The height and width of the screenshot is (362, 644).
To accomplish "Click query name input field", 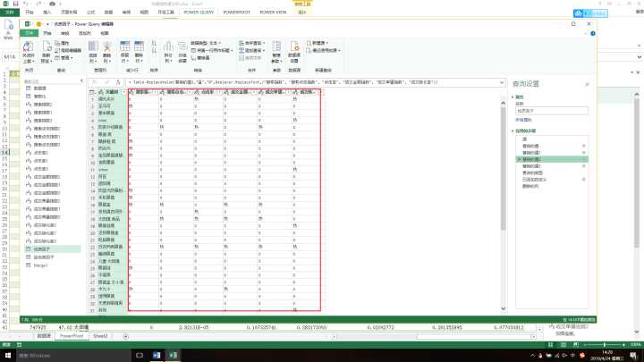I will (x=552, y=111).
